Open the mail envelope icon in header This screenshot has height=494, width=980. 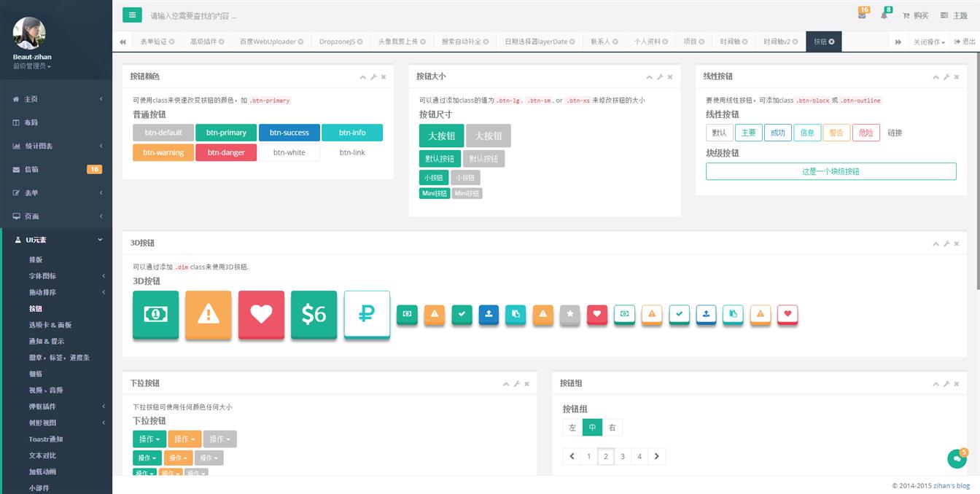coord(862,15)
